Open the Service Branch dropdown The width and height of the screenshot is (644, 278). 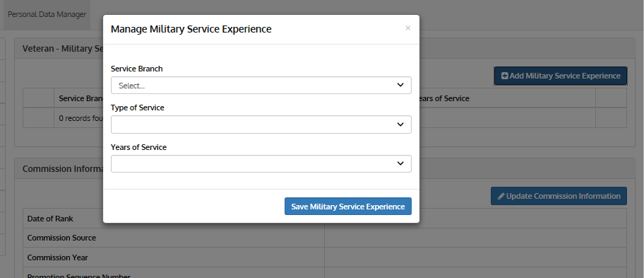pos(261,85)
